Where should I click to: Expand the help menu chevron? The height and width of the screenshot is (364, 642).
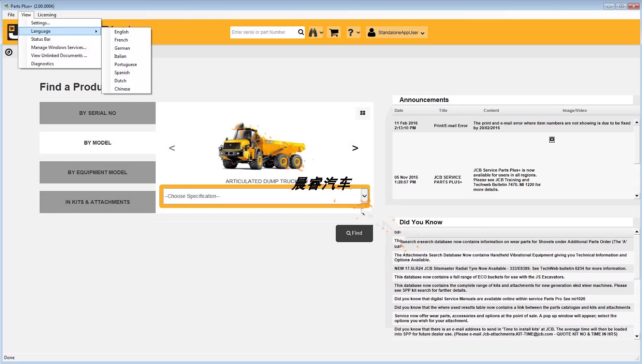(358, 33)
